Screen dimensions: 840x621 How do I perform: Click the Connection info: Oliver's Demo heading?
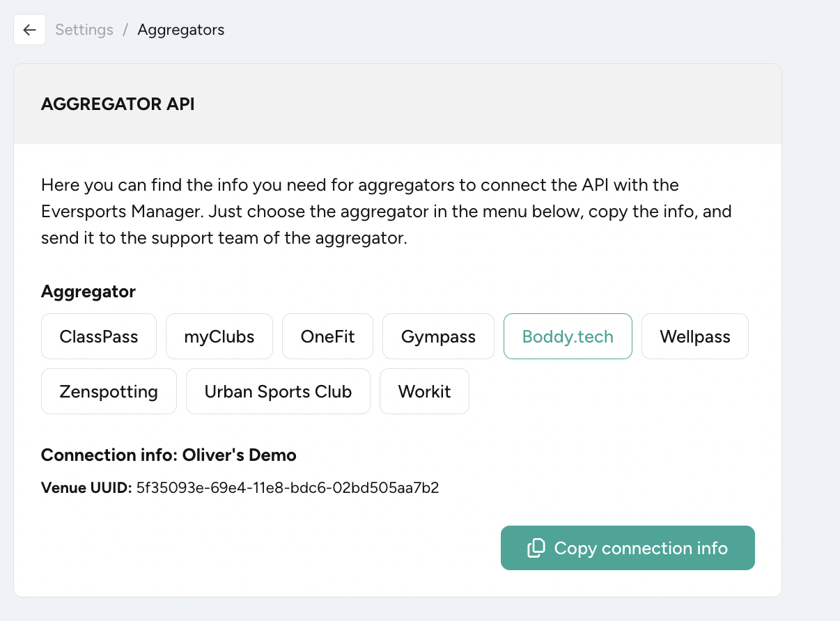pyautogui.click(x=169, y=455)
